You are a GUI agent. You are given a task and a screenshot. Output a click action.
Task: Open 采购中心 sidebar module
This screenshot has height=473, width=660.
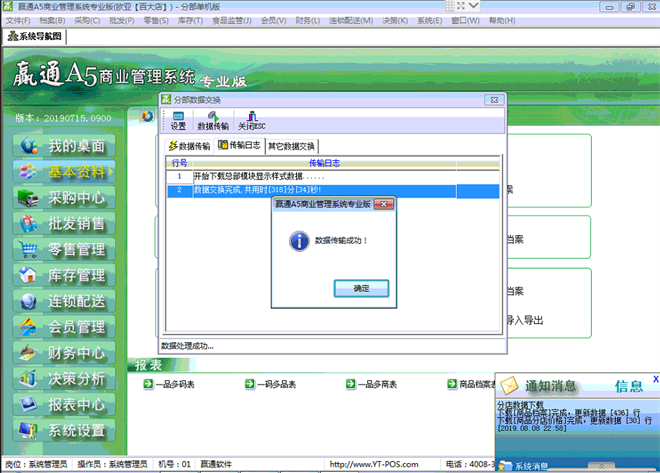click(64, 198)
